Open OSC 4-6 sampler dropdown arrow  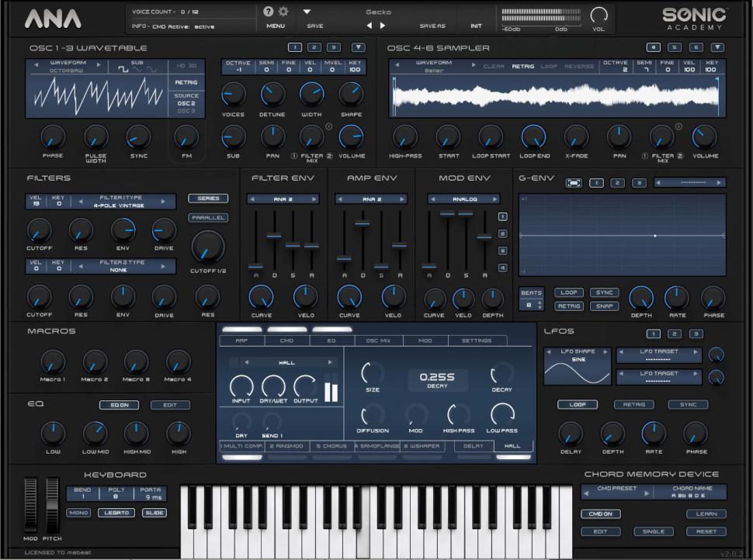point(717,47)
